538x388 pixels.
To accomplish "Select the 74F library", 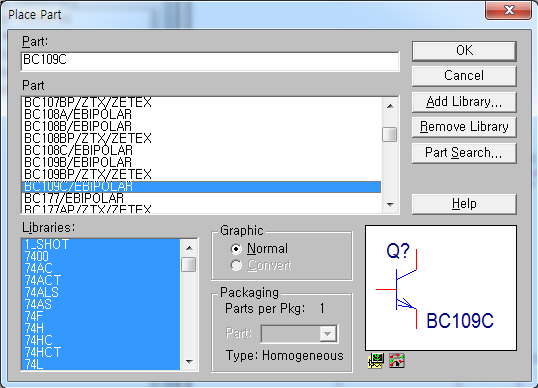I will [x=101, y=316].
